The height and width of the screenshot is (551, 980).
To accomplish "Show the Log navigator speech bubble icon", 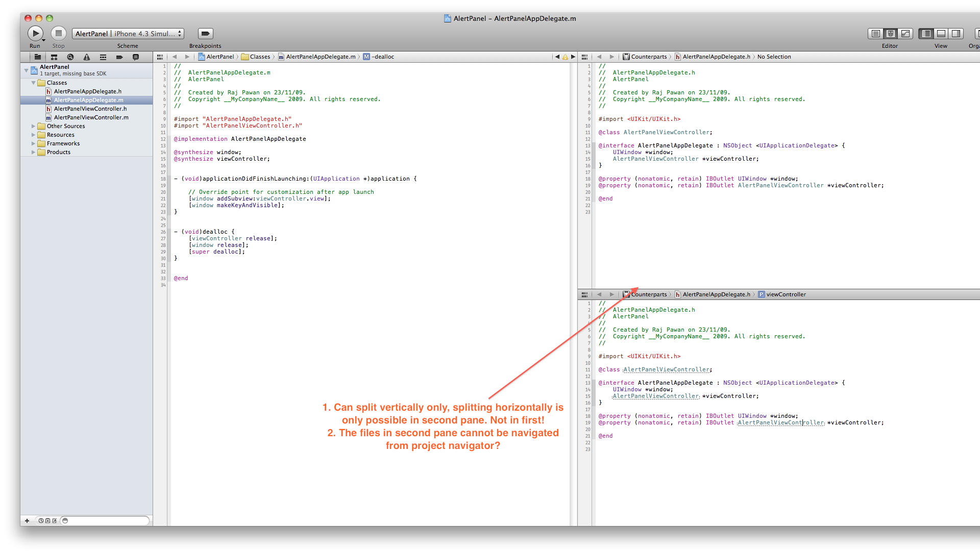I will [x=136, y=57].
